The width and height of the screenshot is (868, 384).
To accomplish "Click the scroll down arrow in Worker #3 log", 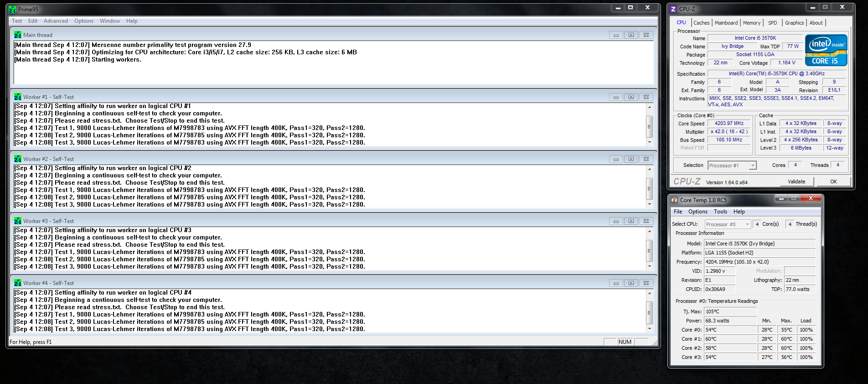I will click(x=650, y=266).
